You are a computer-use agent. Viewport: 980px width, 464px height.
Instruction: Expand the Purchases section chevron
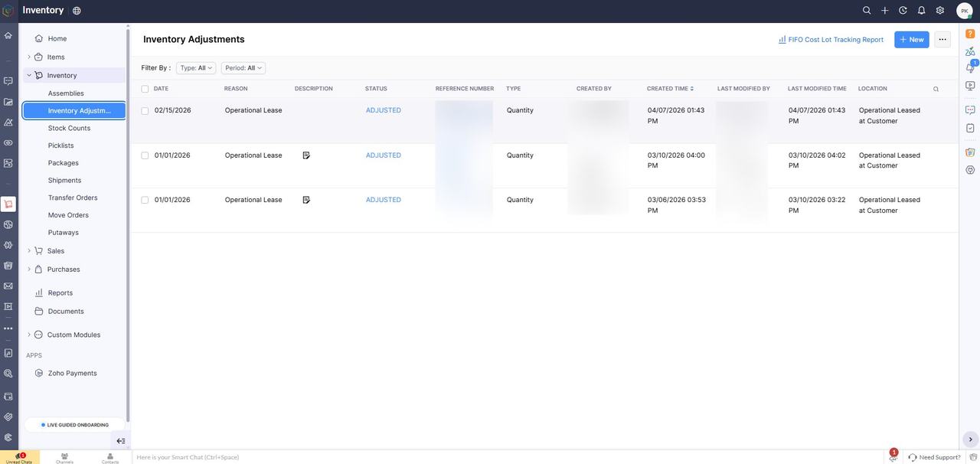click(29, 269)
